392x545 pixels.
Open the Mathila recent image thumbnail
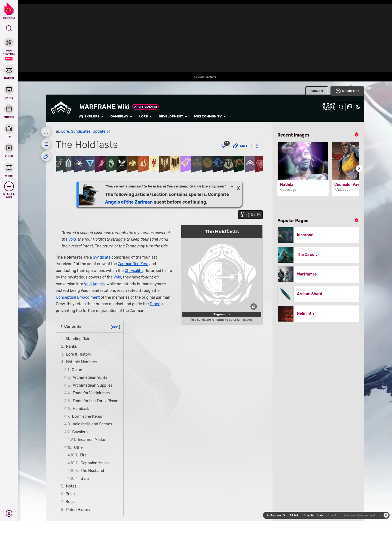pyautogui.click(x=303, y=161)
